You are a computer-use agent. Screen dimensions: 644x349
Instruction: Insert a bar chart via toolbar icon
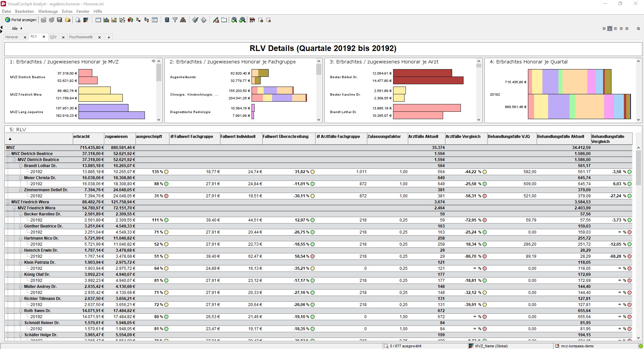pyautogui.click(x=106, y=20)
